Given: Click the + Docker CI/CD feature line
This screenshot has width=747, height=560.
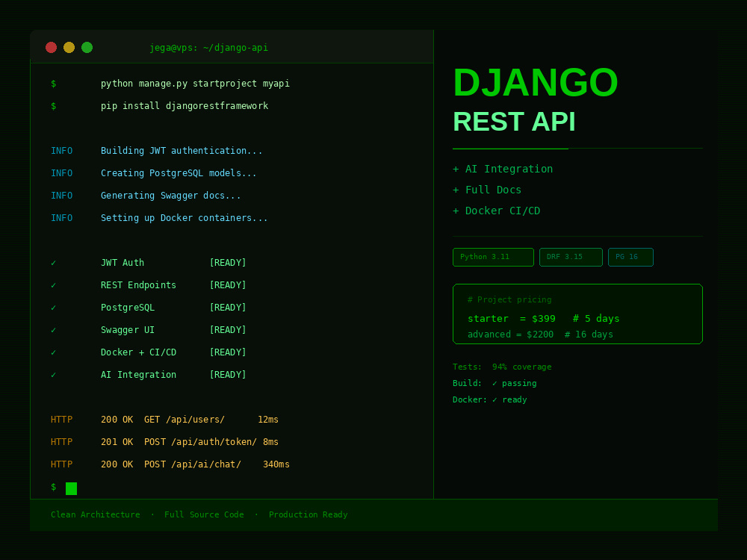Looking at the screenshot, I should (497, 211).
